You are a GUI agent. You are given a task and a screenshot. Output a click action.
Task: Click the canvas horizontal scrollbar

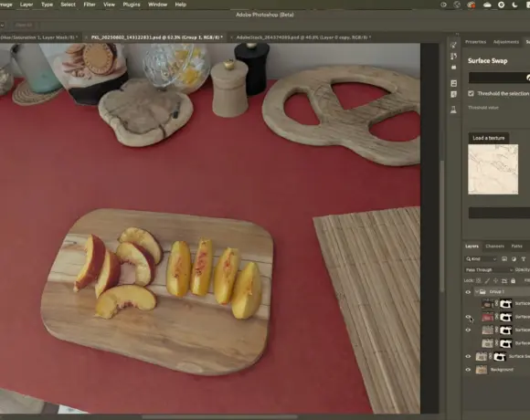point(219,417)
